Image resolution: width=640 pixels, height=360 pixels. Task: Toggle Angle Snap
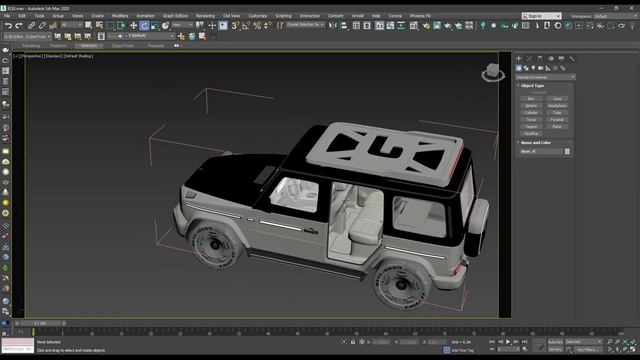point(246,26)
